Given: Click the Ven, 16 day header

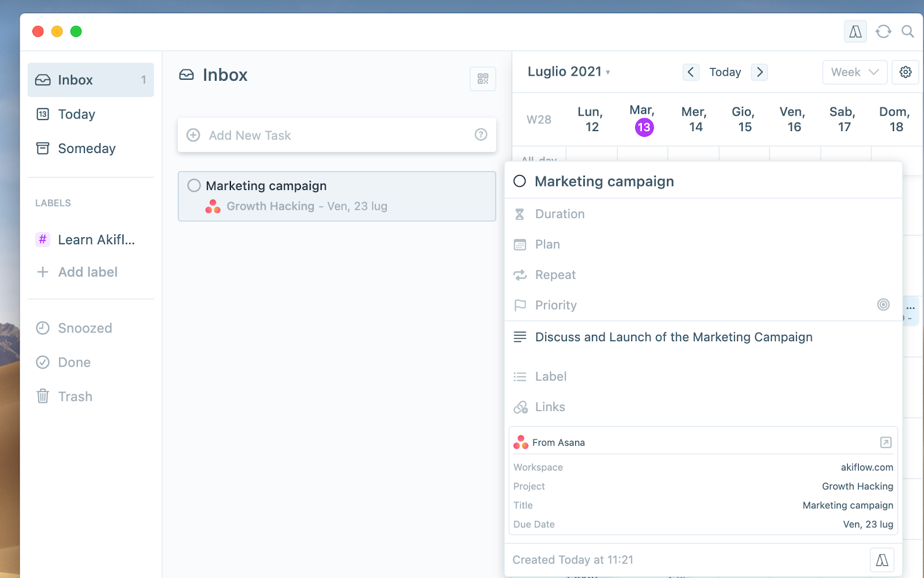Looking at the screenshot, I should click(x=793, y=120).
